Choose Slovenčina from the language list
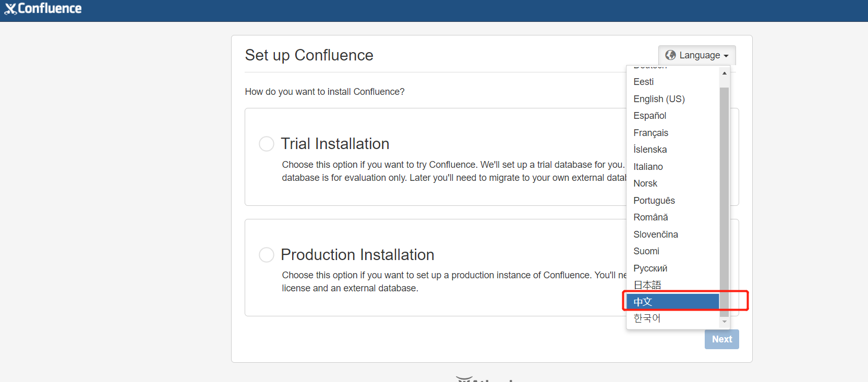Screen dimensions: 868x382 673,235
